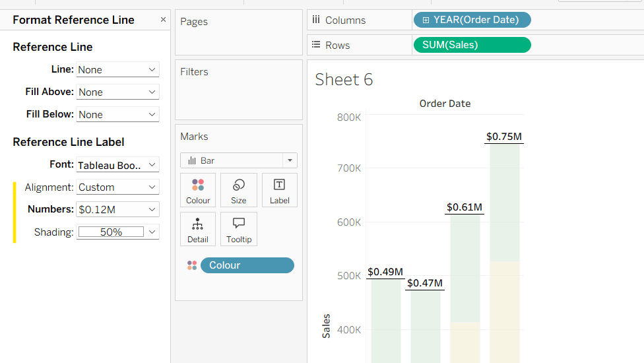Open the Font dropdown showing Tableau Book

click(x=117, y=165)
